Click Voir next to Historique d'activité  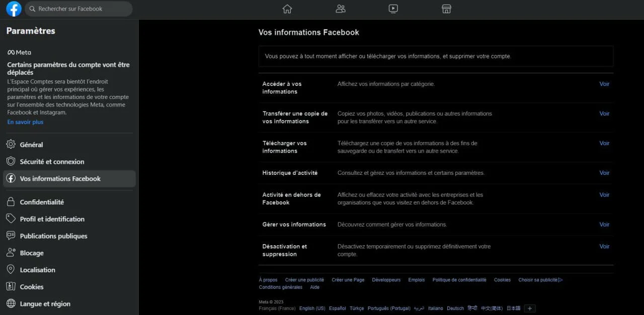coord(604,172)
